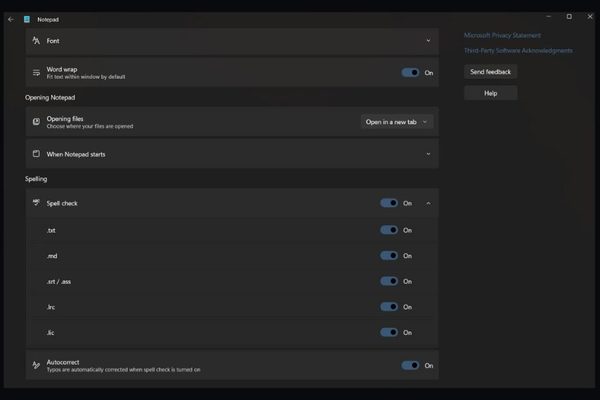Click the When Notepad starts icon
600x400 pixels.
tap(36, 154)
